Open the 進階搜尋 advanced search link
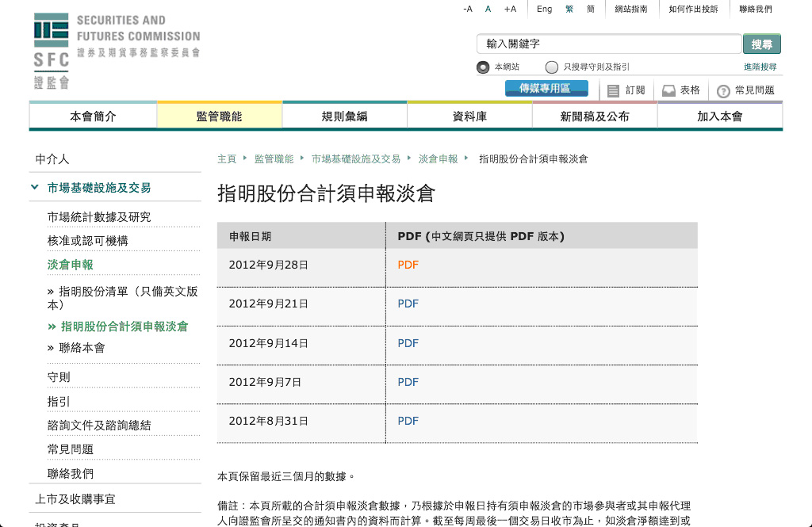Screen dimensions: 812x527 760,67
